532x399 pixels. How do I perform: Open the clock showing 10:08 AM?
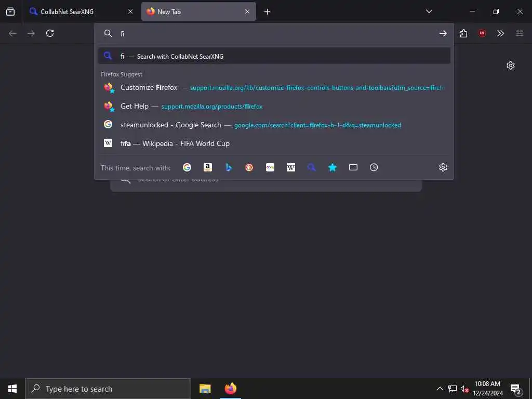[487, 389]
